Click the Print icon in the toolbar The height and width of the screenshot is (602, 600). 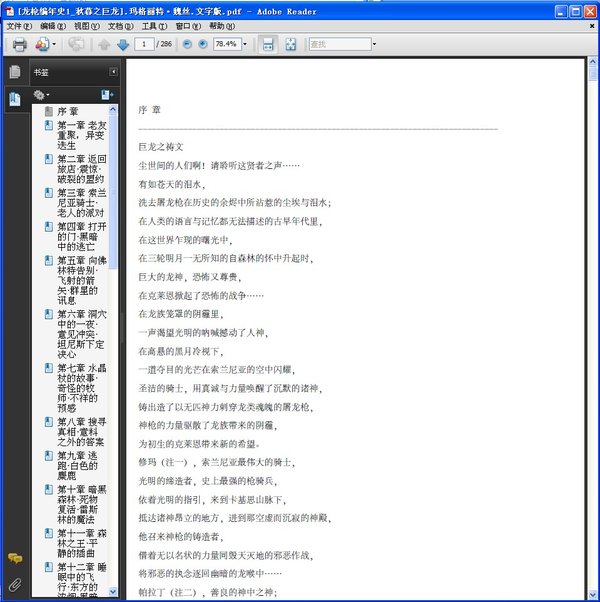click(20, 45)
